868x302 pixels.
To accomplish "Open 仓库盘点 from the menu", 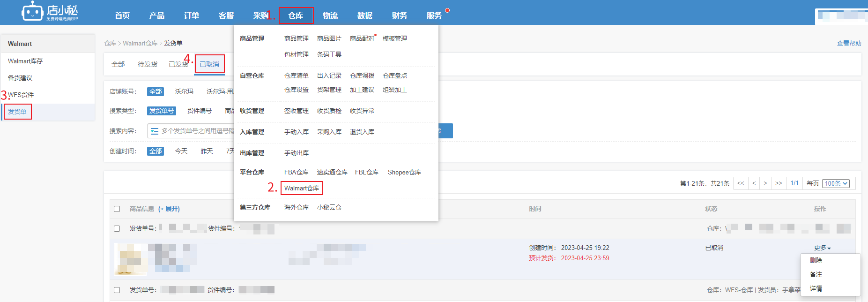I will (395, 75).
